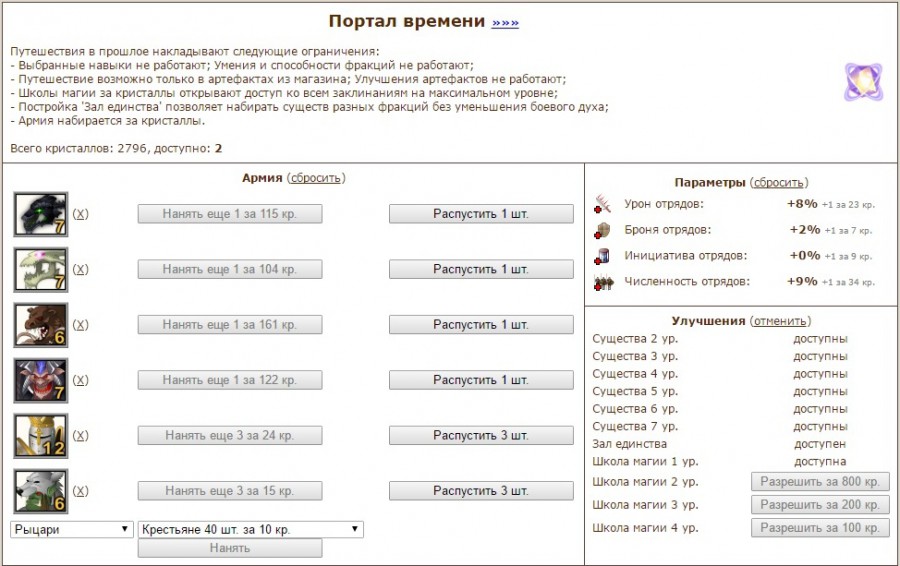Click the '+1 за 34 кр.' unit count cost text
The image size is (900, 566).
(x=848, y=282)
